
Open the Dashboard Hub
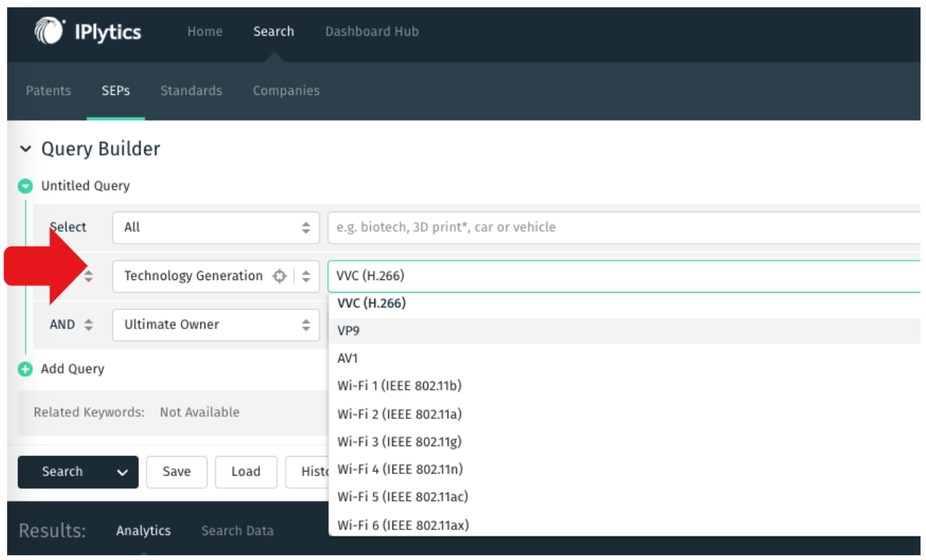point(372,31)
